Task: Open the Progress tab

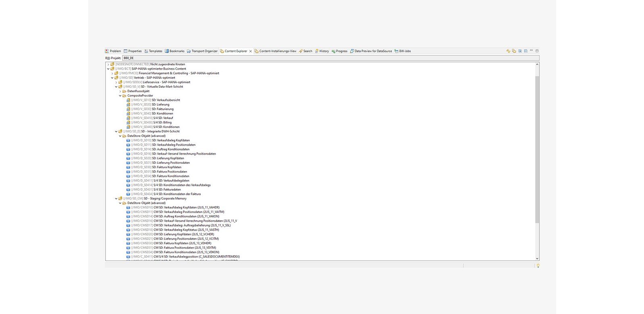Action: tap(339, 51)
